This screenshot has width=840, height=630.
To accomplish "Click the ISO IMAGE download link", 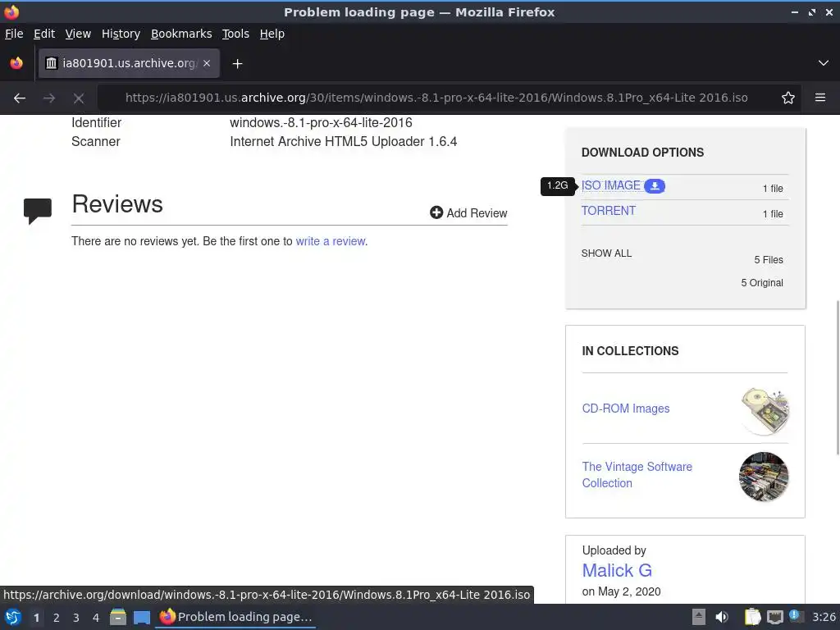I will (610, 185).
